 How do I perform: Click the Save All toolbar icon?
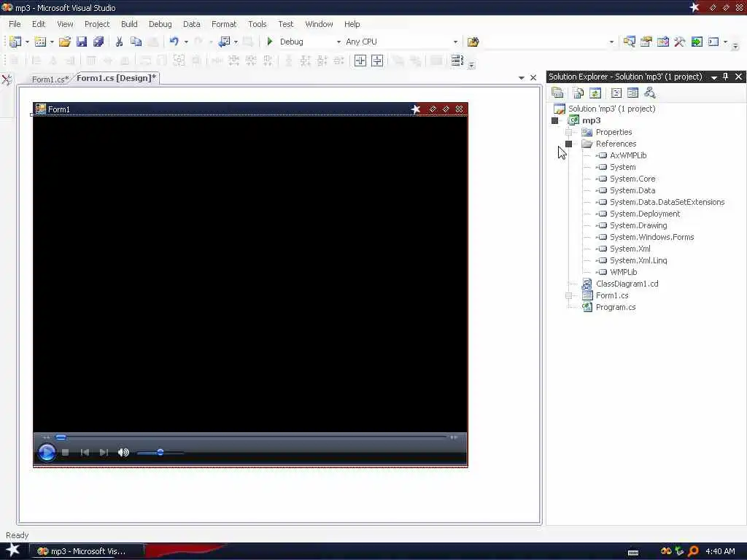point(98,42)
